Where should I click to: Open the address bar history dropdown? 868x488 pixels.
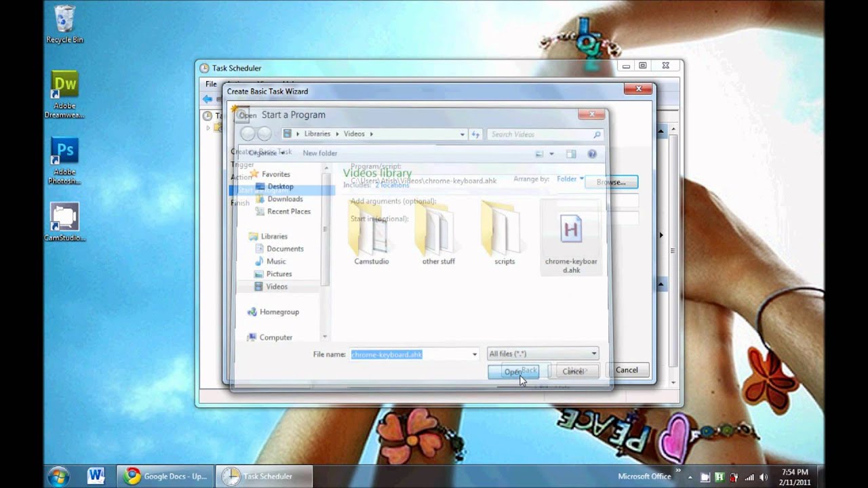(x=462, y=134)
